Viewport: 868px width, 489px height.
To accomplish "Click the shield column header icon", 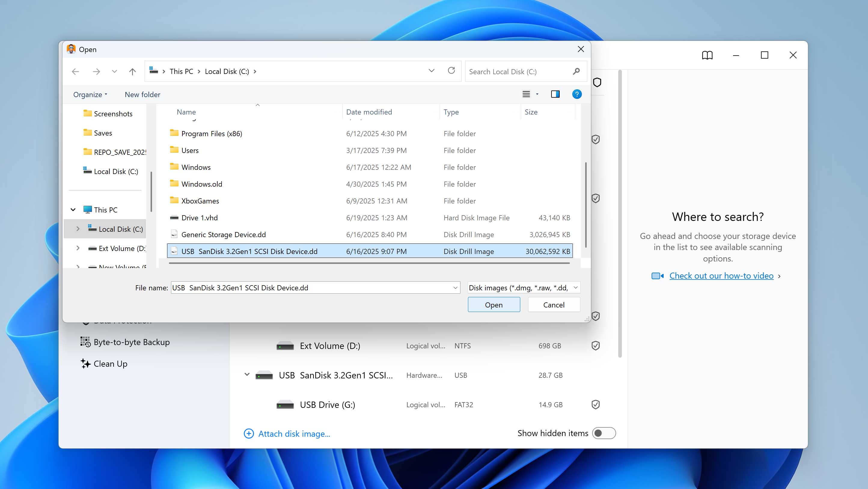I will pyautogui.click(x=597, y=82).
